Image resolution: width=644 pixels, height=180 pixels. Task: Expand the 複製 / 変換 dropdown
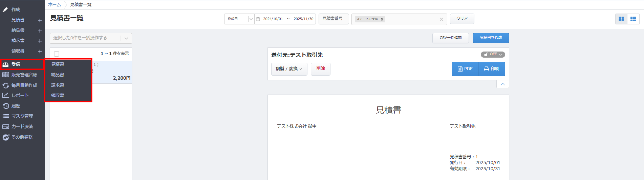(289, 69)
